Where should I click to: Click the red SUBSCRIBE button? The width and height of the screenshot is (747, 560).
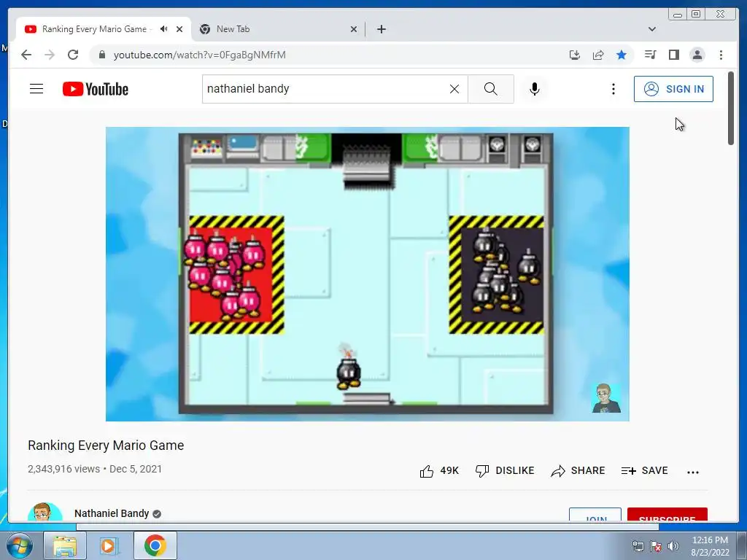[667, 515]
